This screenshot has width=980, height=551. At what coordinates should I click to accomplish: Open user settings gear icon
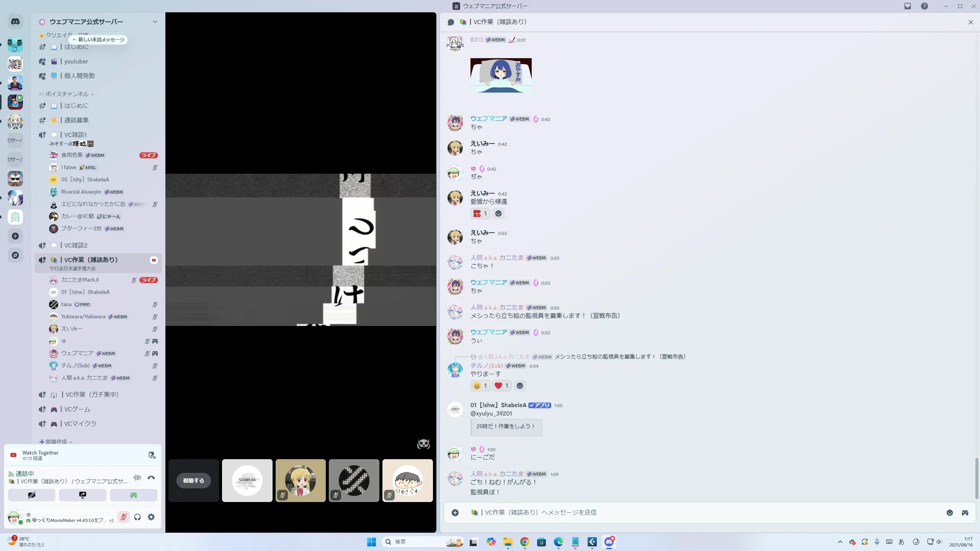[x=151, y=517]
